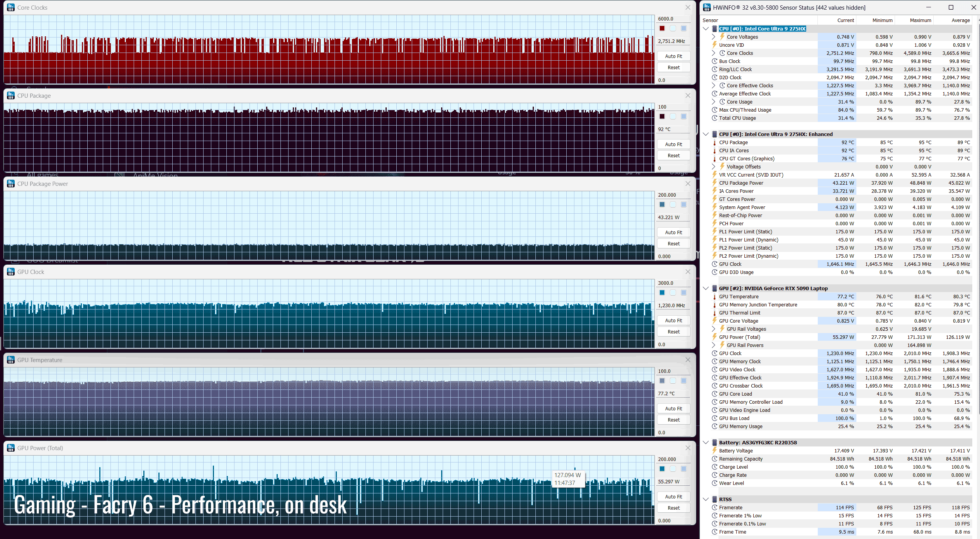This screenshot has width=980, height=539.
Task: Expand the GPU Rail Powers subtree
Action: (x=713, y=345)
